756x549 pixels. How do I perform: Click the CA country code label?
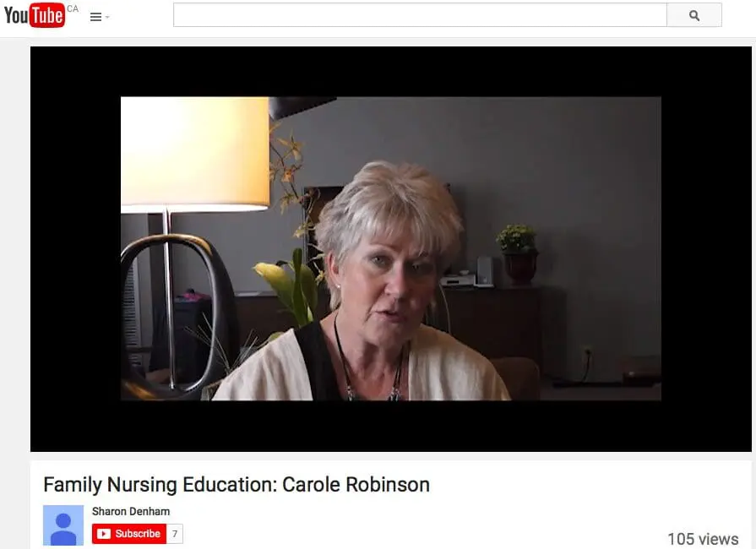click(73, 8)
